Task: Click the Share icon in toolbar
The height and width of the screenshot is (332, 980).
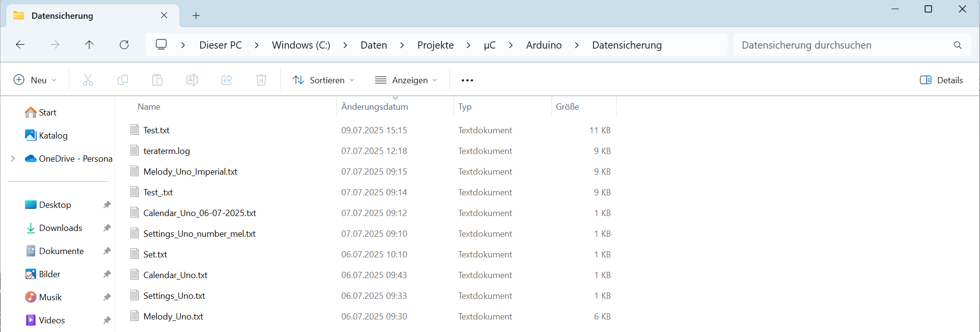Action: (227, 80)
